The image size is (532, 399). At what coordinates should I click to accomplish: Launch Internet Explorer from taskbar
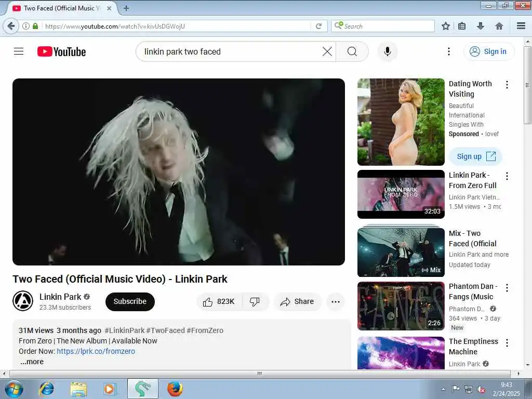[x=46, y=389]
